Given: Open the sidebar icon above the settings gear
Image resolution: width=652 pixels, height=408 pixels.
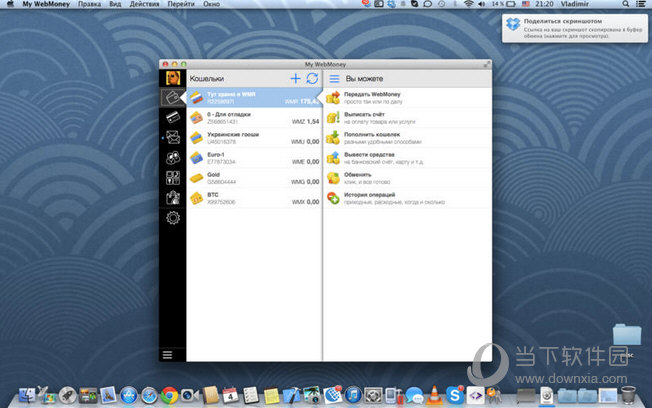Looking at the screenshot, I should (173, 198).
